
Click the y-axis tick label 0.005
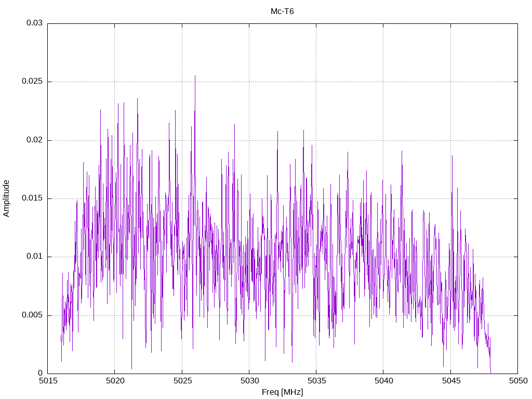point(32,315)
